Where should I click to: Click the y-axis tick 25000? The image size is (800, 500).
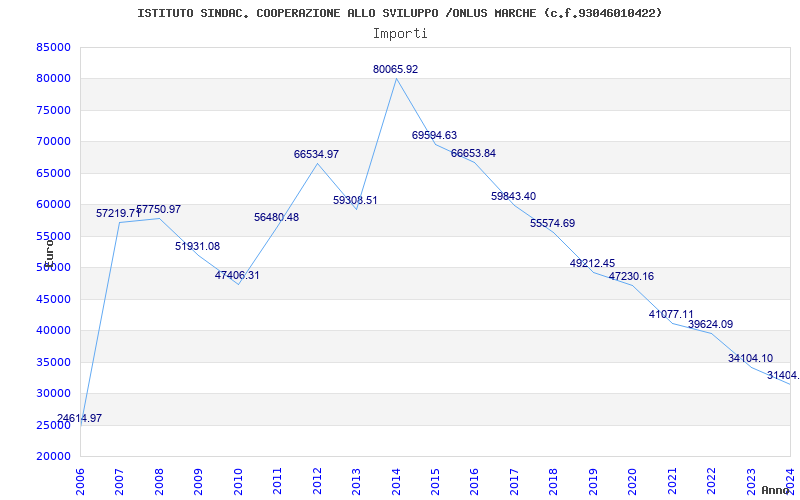click(53, 425)
